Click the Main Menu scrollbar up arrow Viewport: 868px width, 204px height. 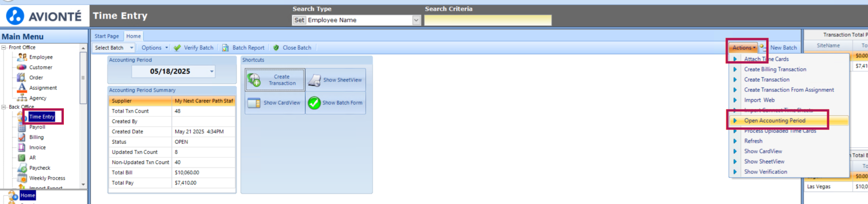pos(83,48)
